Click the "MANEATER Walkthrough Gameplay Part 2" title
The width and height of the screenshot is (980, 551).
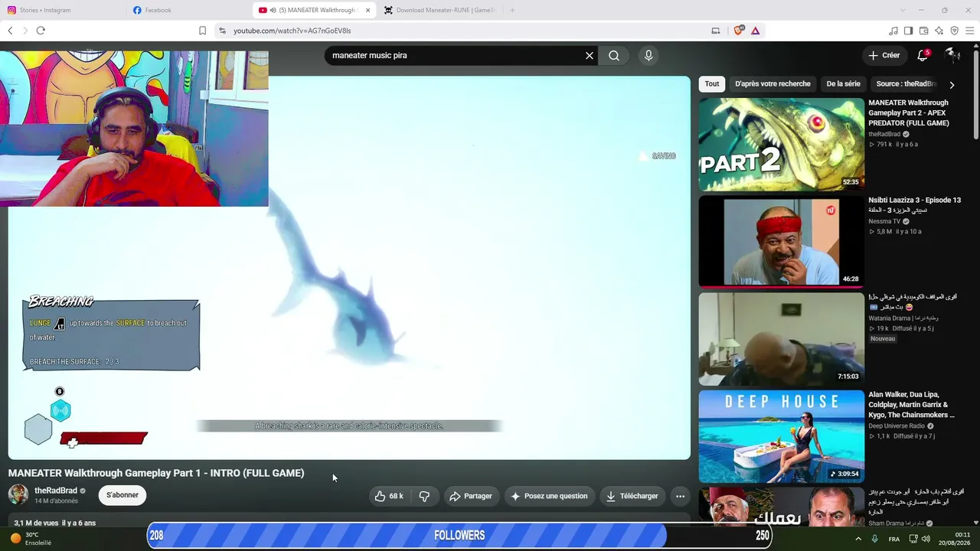click(908, 113)
